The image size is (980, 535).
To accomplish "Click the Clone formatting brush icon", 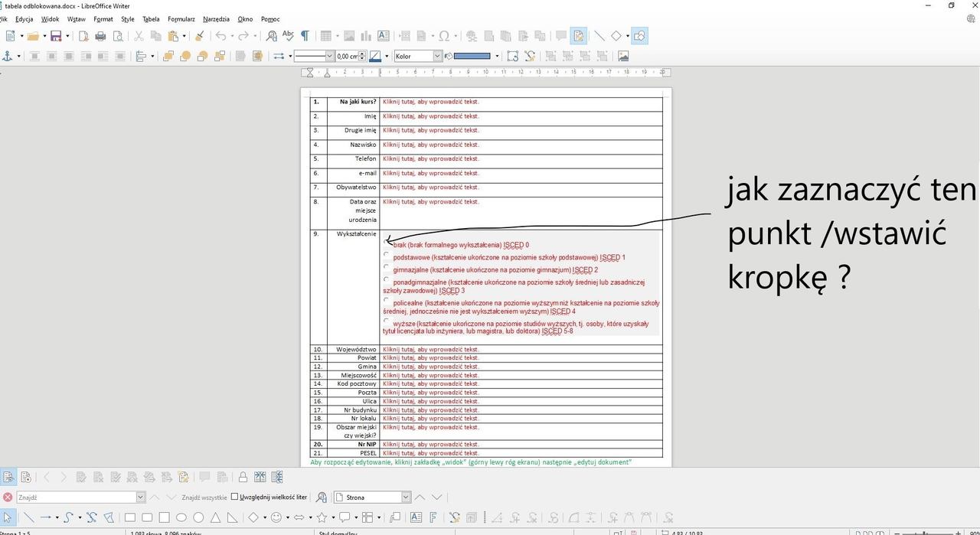I will pos(199,36).
